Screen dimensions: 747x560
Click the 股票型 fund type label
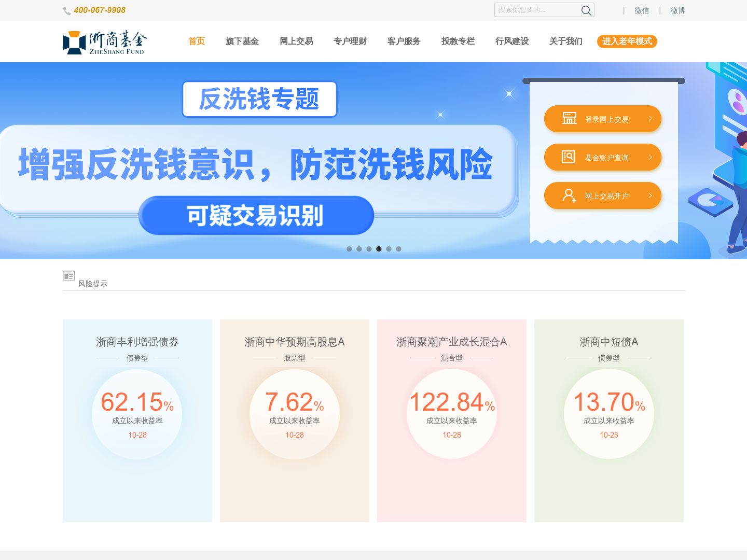295,358
